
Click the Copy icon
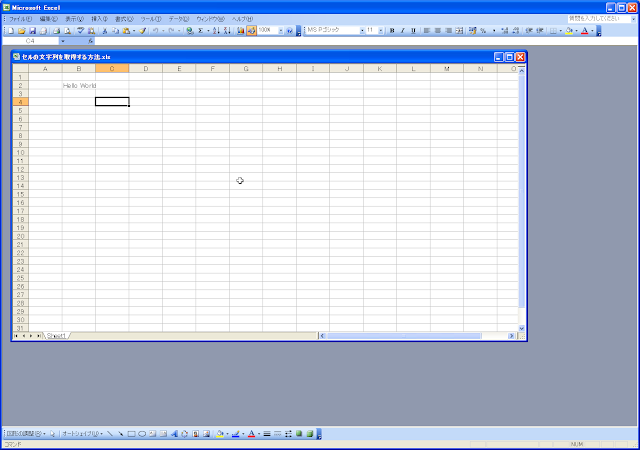116,31
